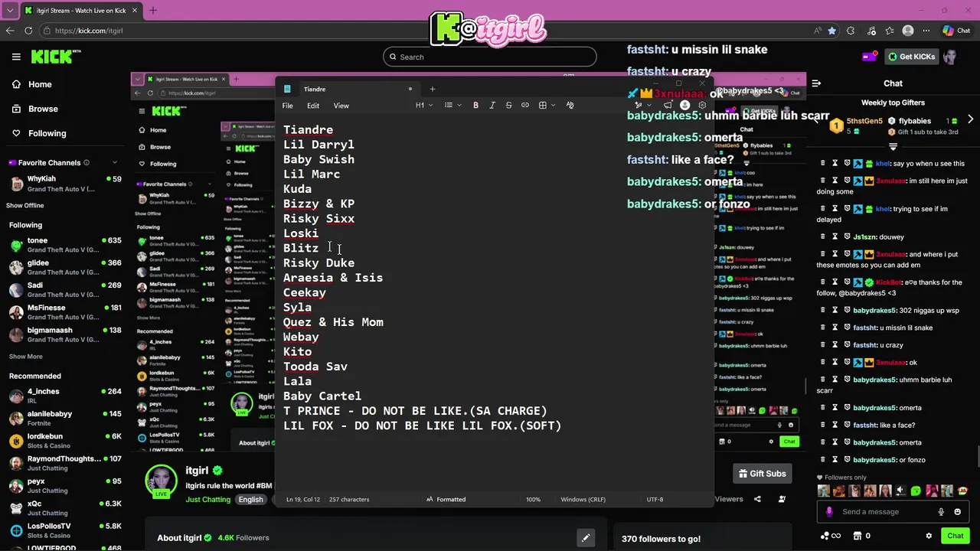Click the Send a message chat input
The image size is (980, 551).
tap(887, 512)
